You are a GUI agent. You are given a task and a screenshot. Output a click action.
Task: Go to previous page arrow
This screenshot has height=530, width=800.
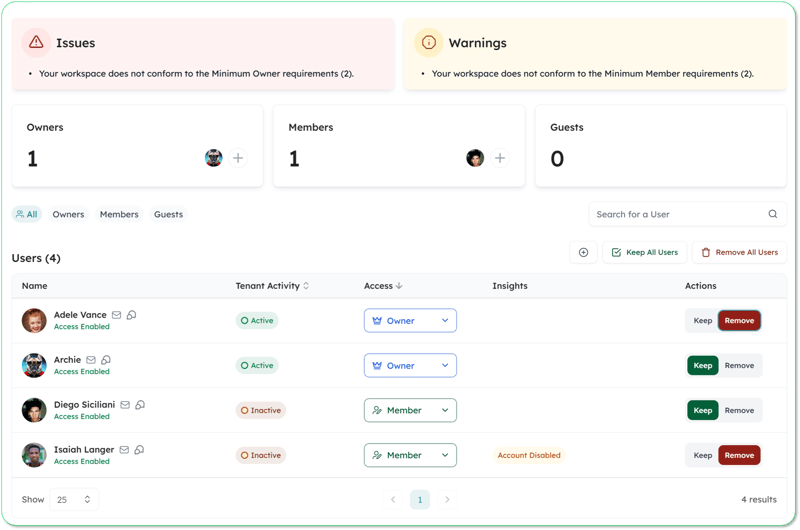pos(393,499)
